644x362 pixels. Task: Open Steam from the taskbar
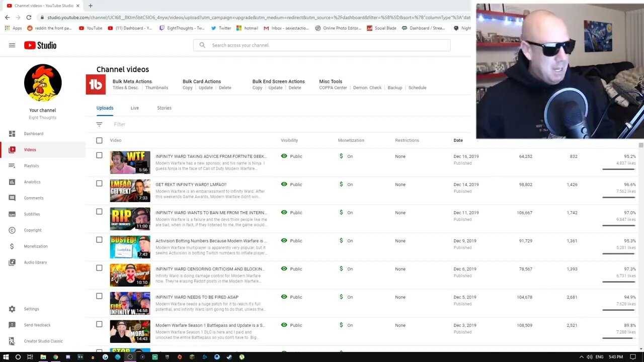229,357
